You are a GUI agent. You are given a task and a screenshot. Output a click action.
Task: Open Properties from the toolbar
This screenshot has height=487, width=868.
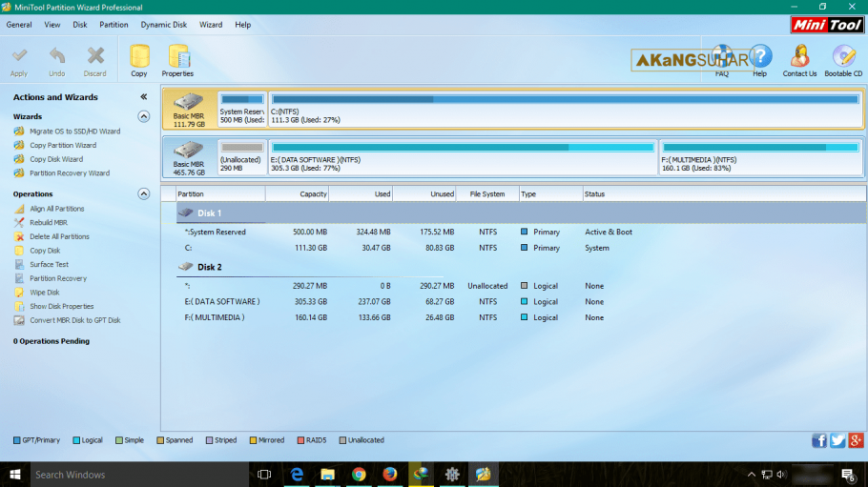point(177,59)
